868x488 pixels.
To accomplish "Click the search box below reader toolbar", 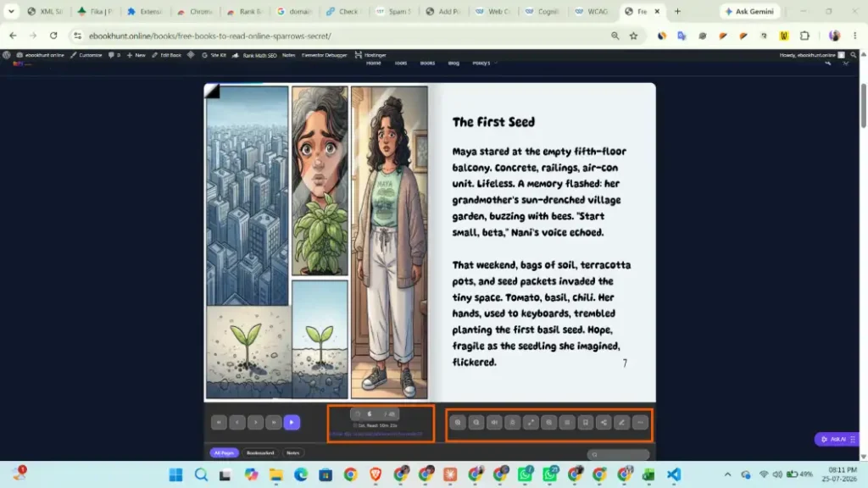I will [x=618, y=455].
